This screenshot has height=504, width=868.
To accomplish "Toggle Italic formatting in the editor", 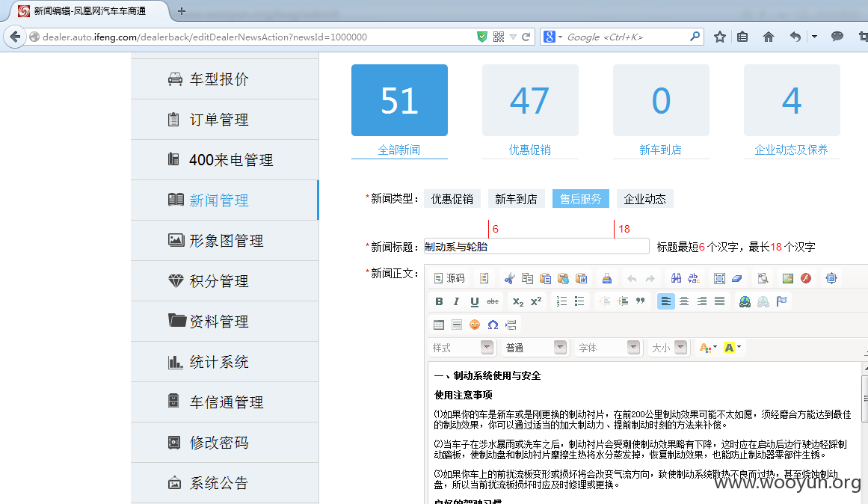I will point(456,301).
